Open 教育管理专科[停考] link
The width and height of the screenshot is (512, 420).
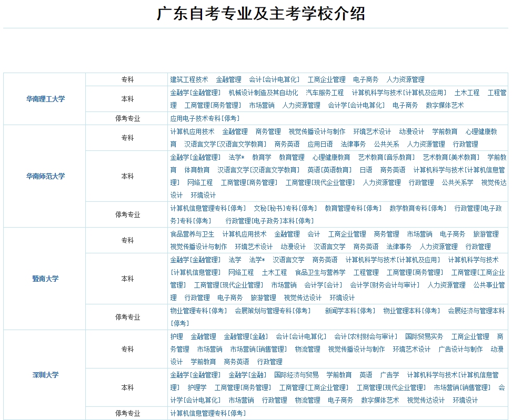coord(353,208)
